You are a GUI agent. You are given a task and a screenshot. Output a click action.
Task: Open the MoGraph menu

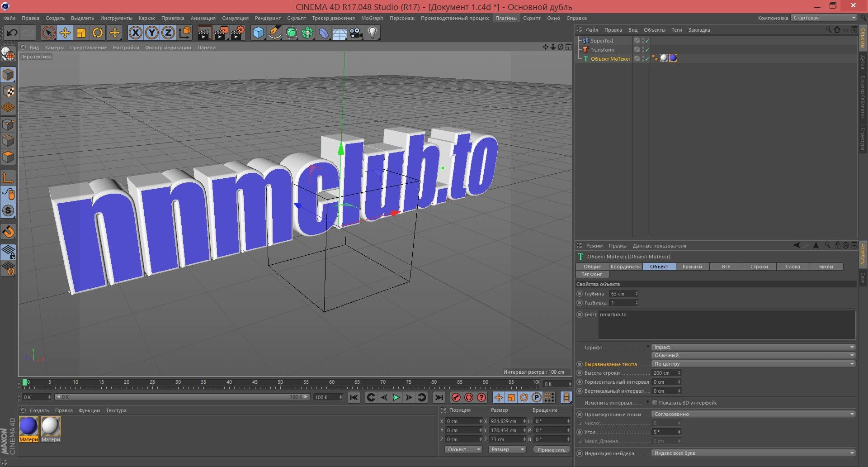pos(372,18)
